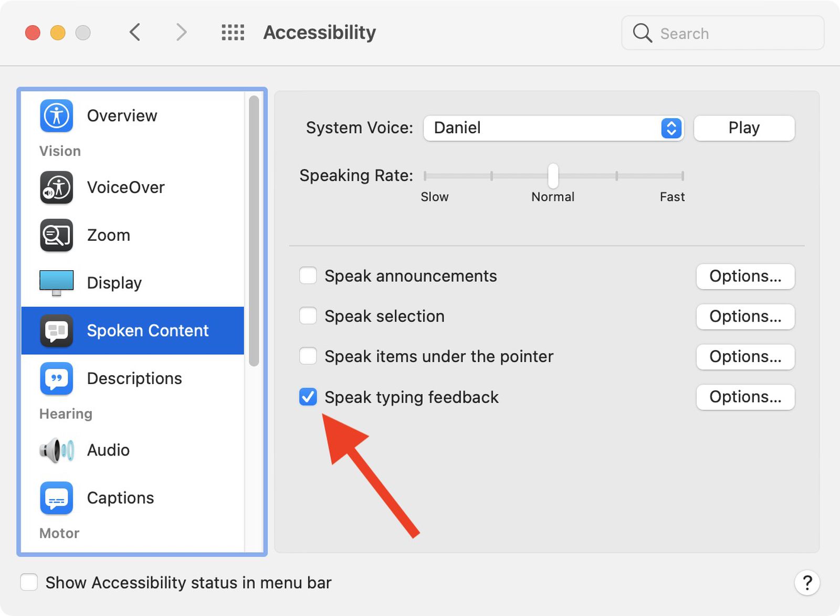The width and height of the screenshot is (840, 616).
Task: Go back with the left chevron
Action: point(135,33)
